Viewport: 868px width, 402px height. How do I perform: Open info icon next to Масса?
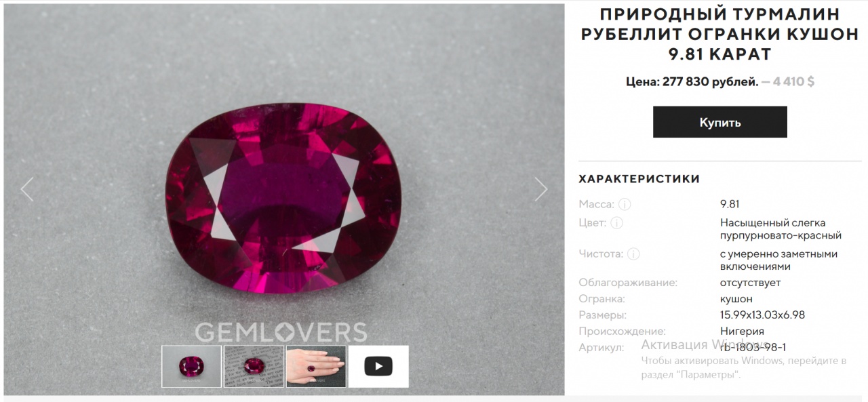pos(625,204)
